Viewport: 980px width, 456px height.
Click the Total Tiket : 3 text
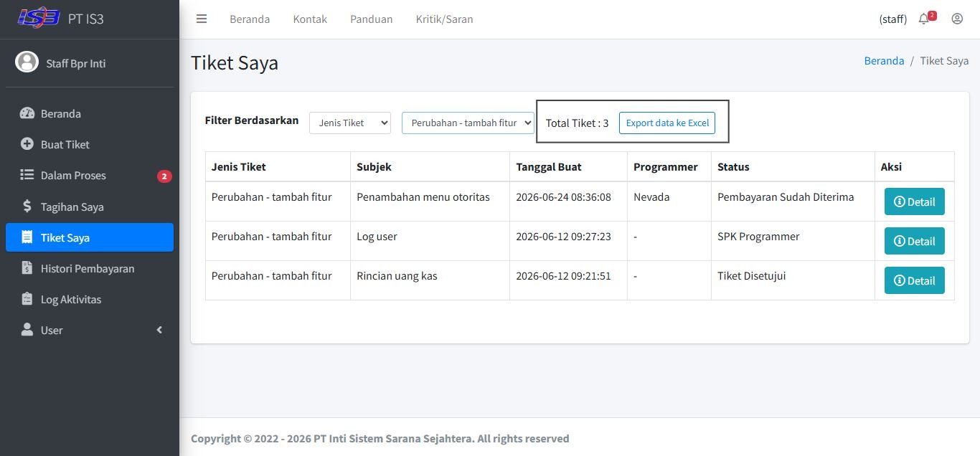tap(577, 123)
